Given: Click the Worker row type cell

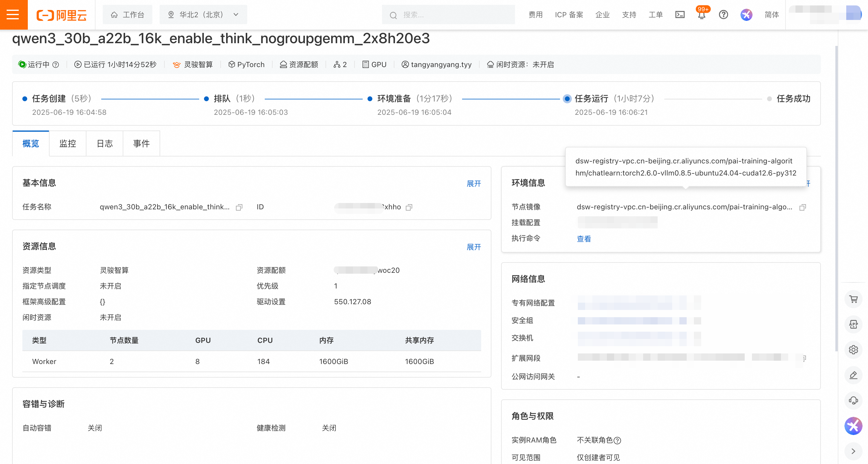Looking at the screenshot, I should pos(44,361).
